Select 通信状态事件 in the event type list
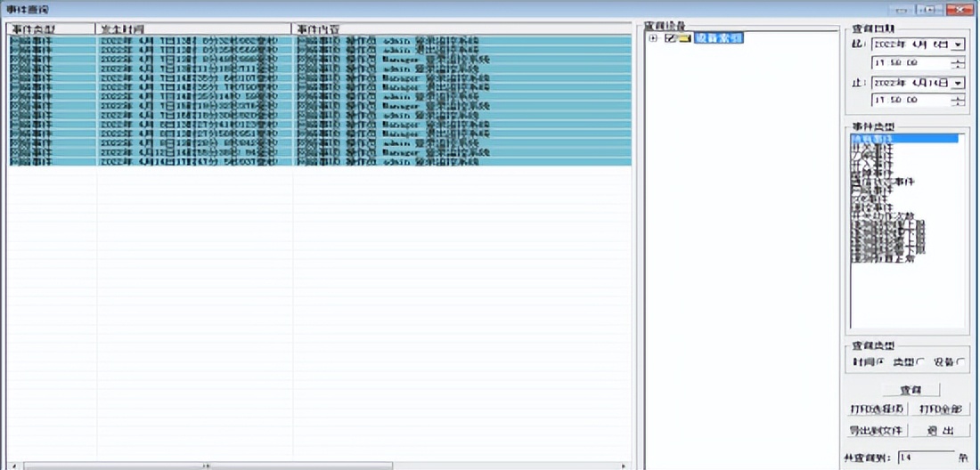The width and height of the screenshot is (980, 470). [883, 182]
